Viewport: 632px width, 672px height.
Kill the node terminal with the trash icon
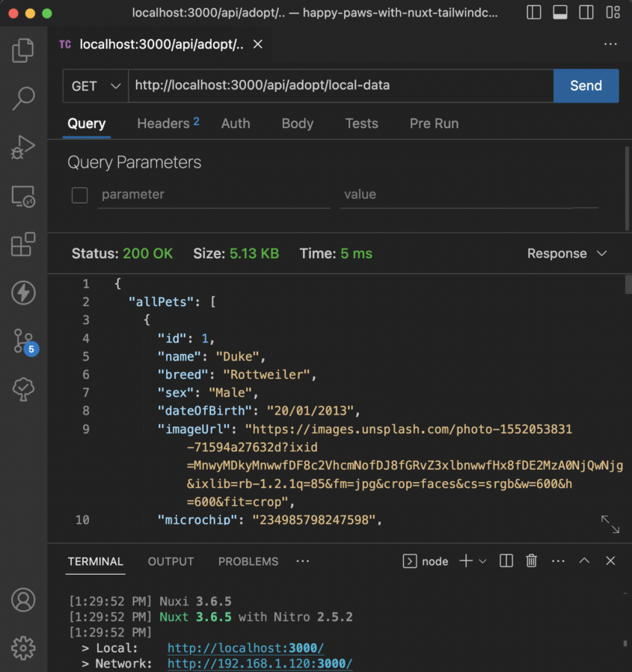pyautogui.click(x=531, y=560)
